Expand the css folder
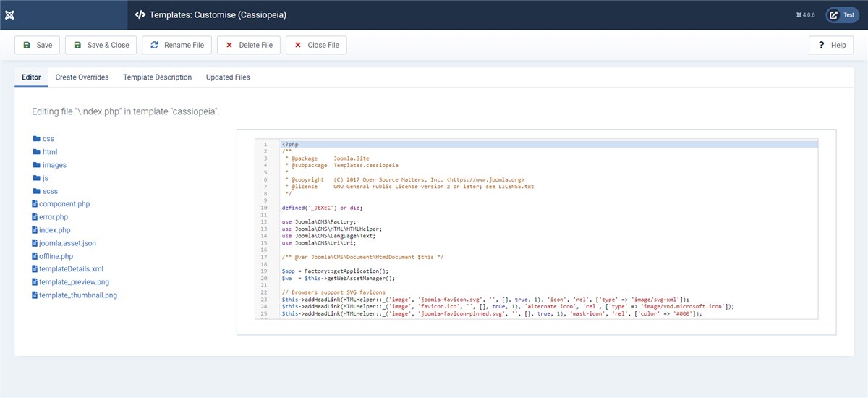This screenshot has height=398, width=868. coord(48,139)
